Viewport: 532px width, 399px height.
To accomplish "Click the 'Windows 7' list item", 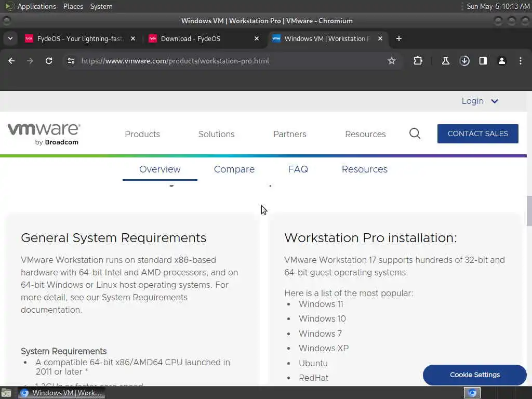I will tap(320, 334).
